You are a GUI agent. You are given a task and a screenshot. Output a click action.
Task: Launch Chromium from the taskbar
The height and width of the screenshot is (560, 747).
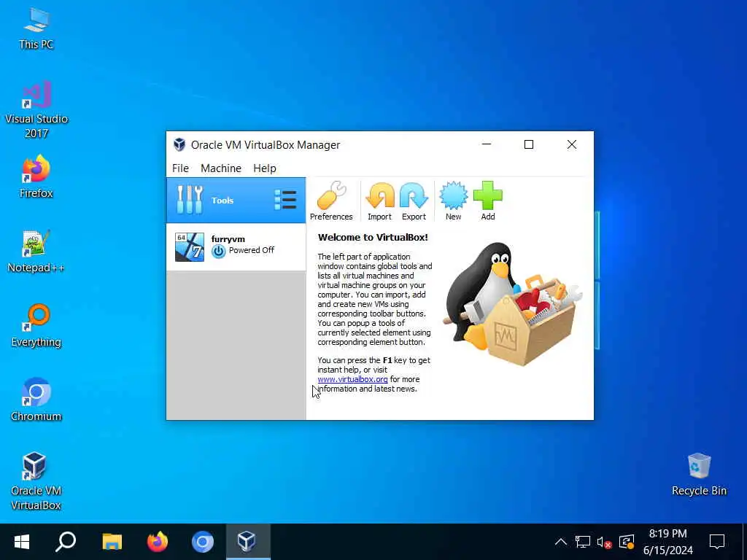pos(203,542)
